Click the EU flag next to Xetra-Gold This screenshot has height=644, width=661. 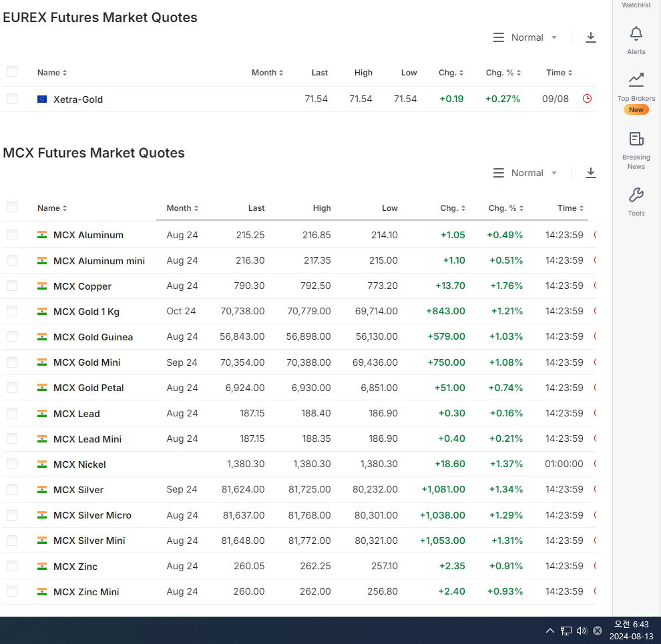click(42, 99)
